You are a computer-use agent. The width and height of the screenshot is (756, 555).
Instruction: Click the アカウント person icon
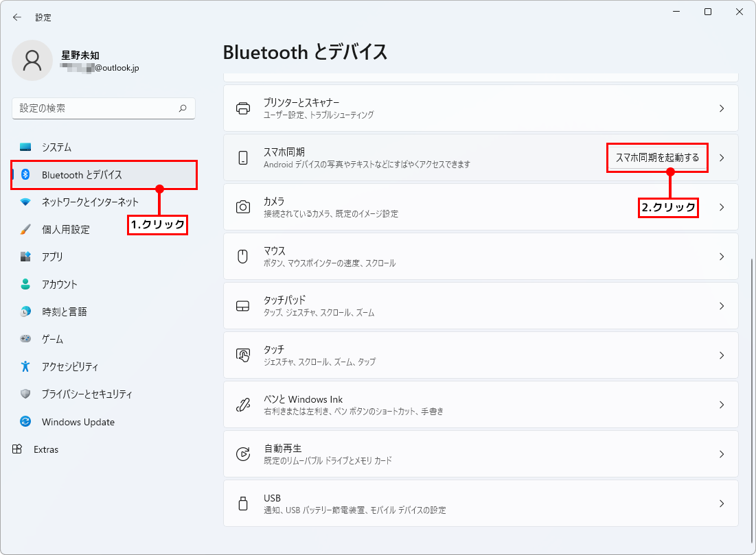click(25, 284)
